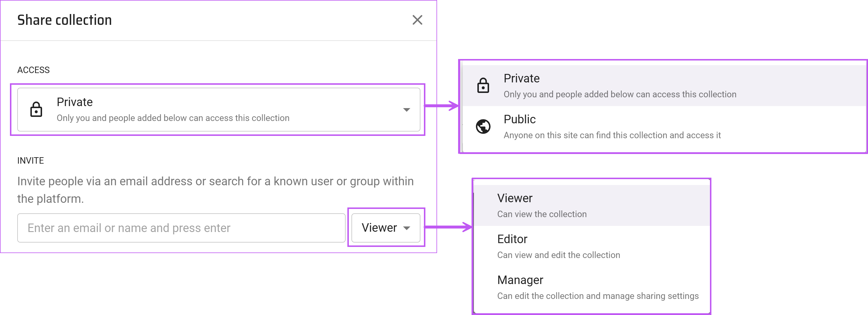The image size is (868, 315).
Task: Click the lock icon in the Private menu option
Action: 483,86
